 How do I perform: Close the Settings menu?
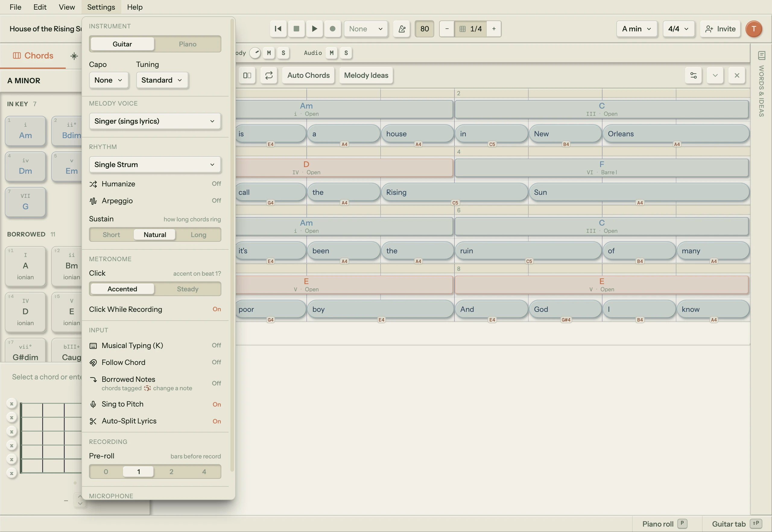click(x=101, y=7)
